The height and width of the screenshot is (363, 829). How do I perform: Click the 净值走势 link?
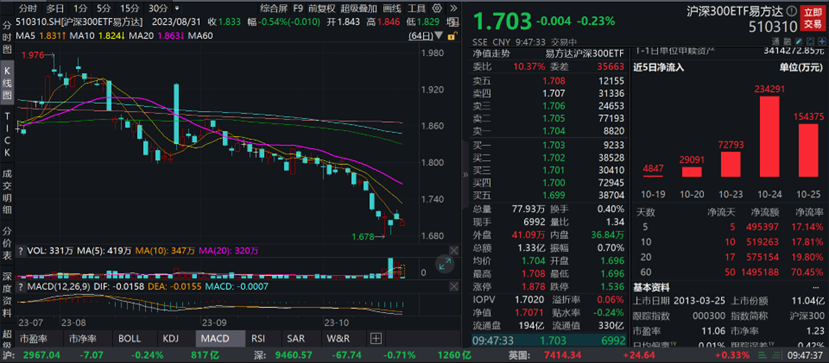(x=491, y=54)
